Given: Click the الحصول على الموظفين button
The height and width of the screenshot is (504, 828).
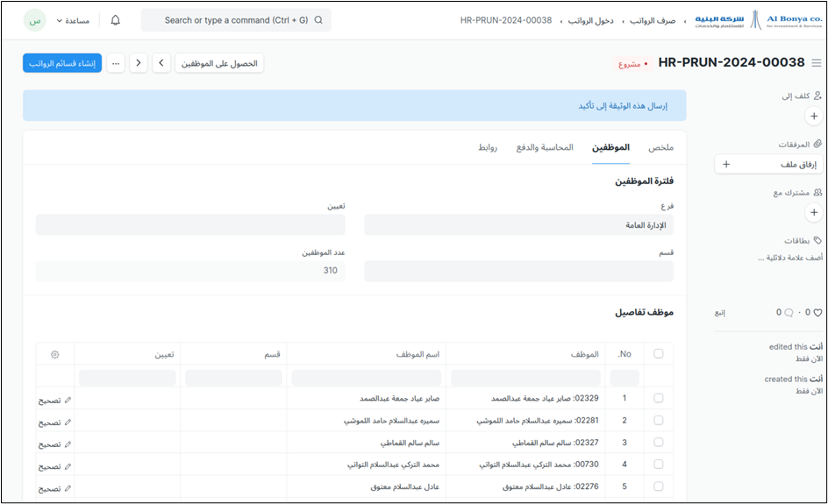Looking at the screenshot, I should [219, 63].
